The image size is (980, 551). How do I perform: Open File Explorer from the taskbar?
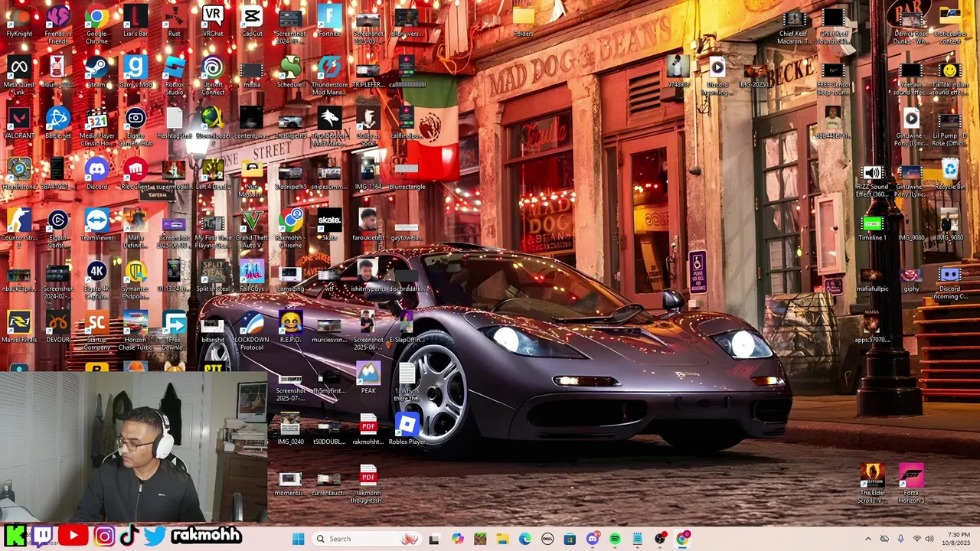(x=502, y=539)
